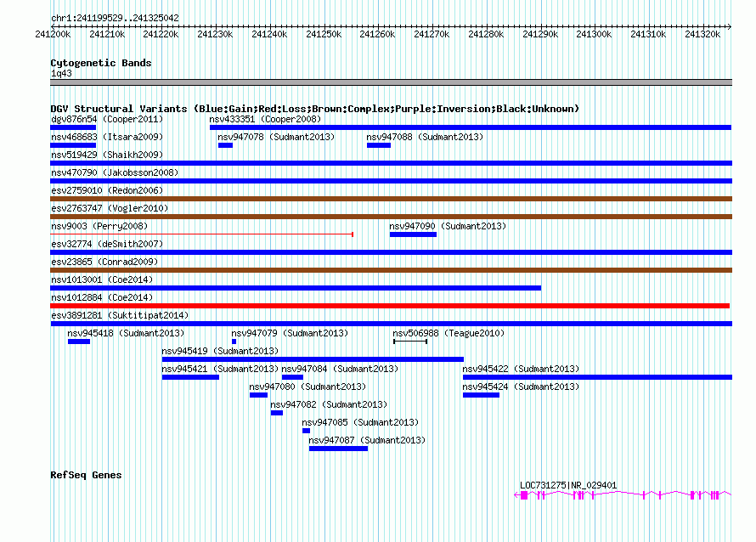756x542 pixels.
Task: Click the blue bar under nsv947087
Action: coord(338,449)
